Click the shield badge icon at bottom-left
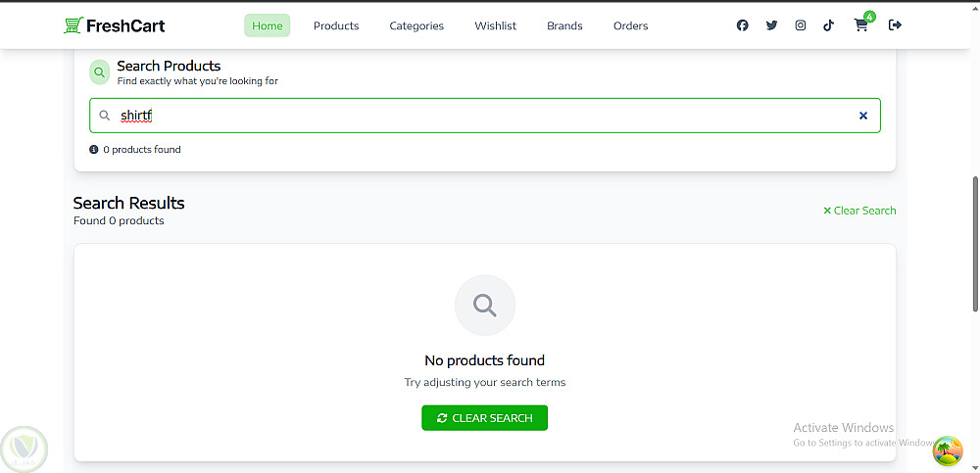The width and height of the screenshot is (980, 473). click(24, 449)
